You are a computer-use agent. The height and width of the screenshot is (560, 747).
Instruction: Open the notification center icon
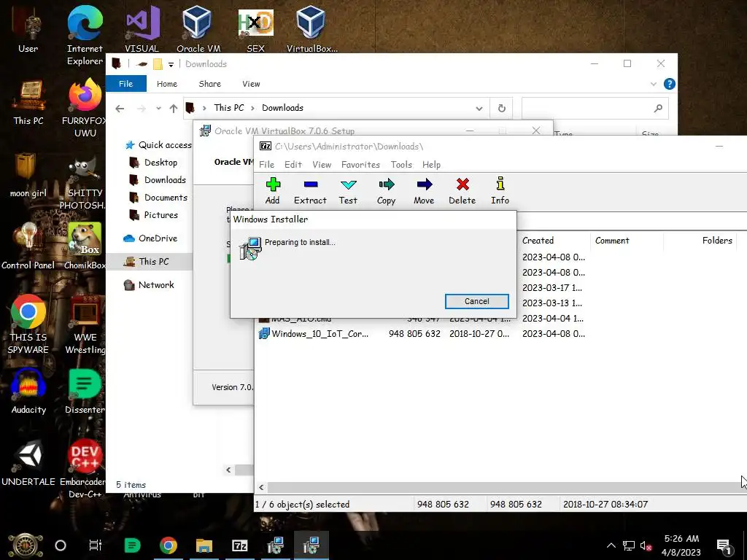click(x=723, y=545)
